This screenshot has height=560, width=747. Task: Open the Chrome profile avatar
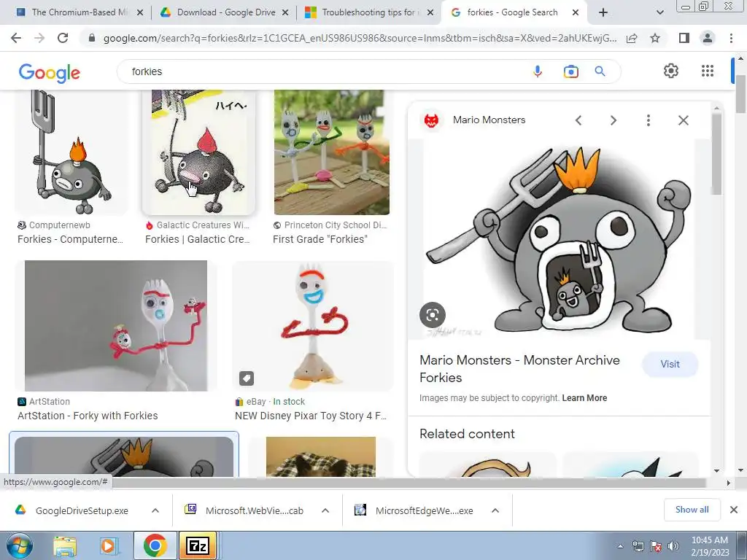pos(708,38)
